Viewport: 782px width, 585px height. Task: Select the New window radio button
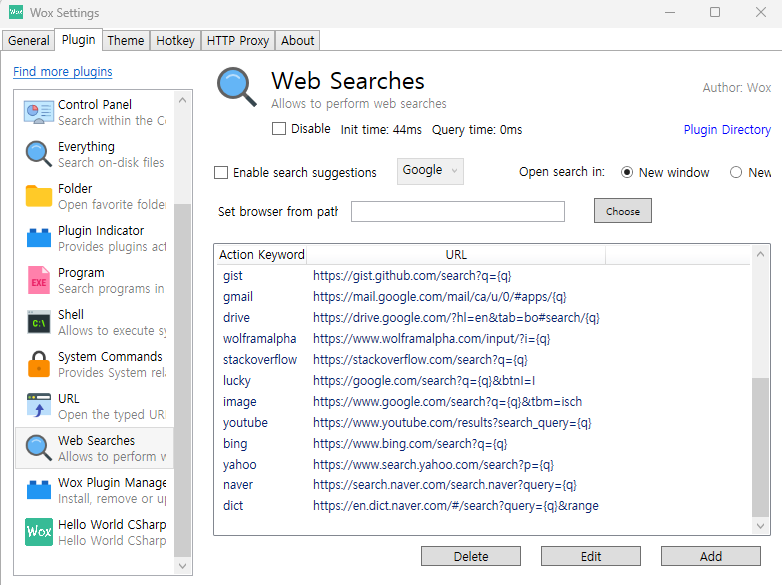pos(627,173)
